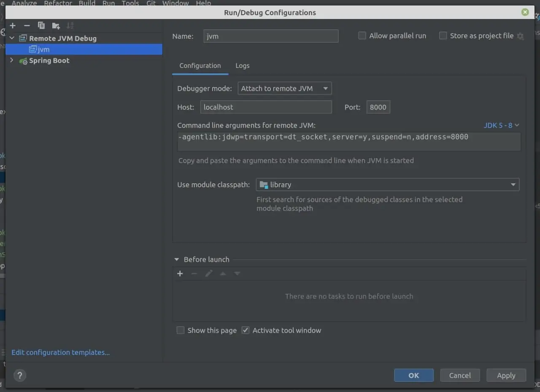
Task: Click the Move into new folder icon
Action: coord(56,26)
